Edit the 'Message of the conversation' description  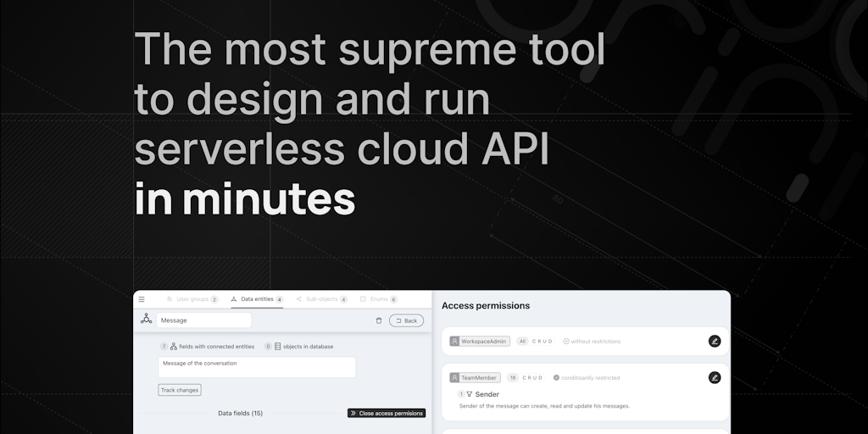(257, 367)
